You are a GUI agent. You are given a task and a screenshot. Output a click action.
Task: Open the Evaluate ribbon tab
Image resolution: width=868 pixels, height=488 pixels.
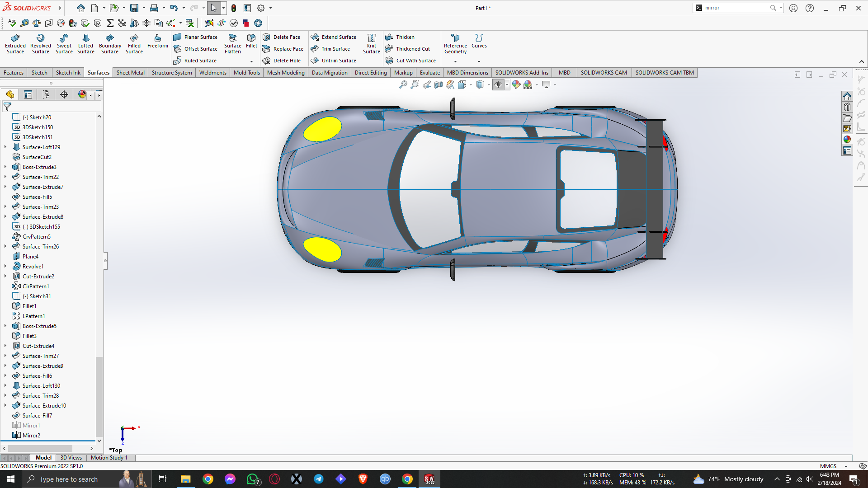[x=429, y=73]
